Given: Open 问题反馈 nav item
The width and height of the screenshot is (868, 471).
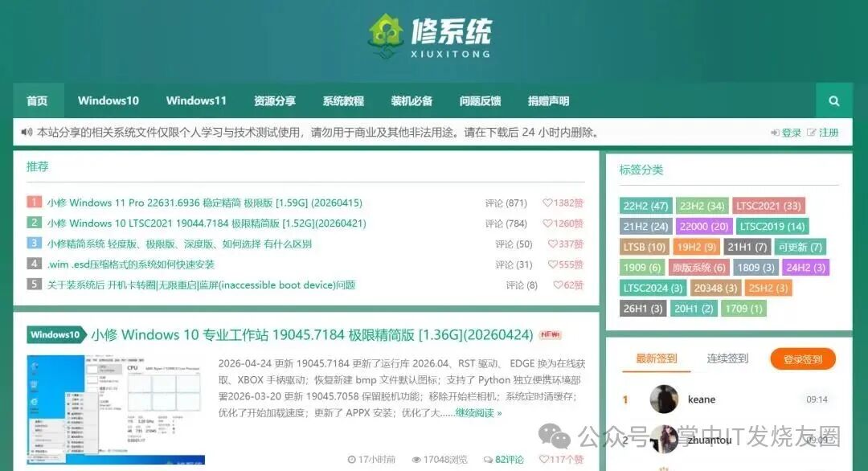Looking at the screenshot, I should click(480, 100).
